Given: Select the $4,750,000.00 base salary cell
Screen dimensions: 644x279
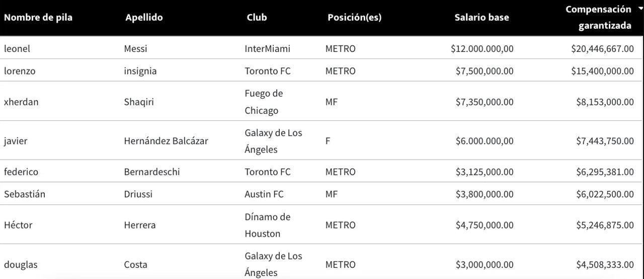Looking at the screenshot, I should [485, 225].
